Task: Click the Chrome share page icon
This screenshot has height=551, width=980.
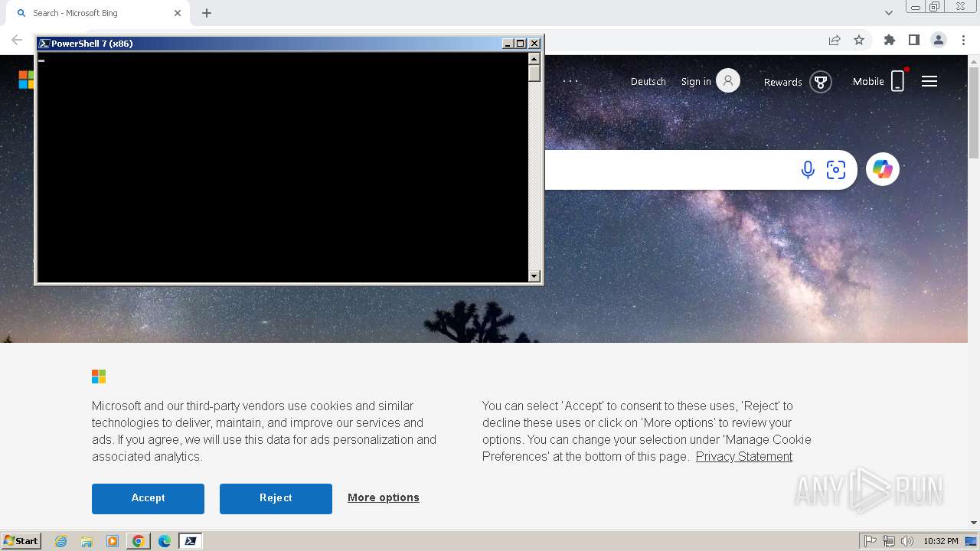Action: coord(835,40)
